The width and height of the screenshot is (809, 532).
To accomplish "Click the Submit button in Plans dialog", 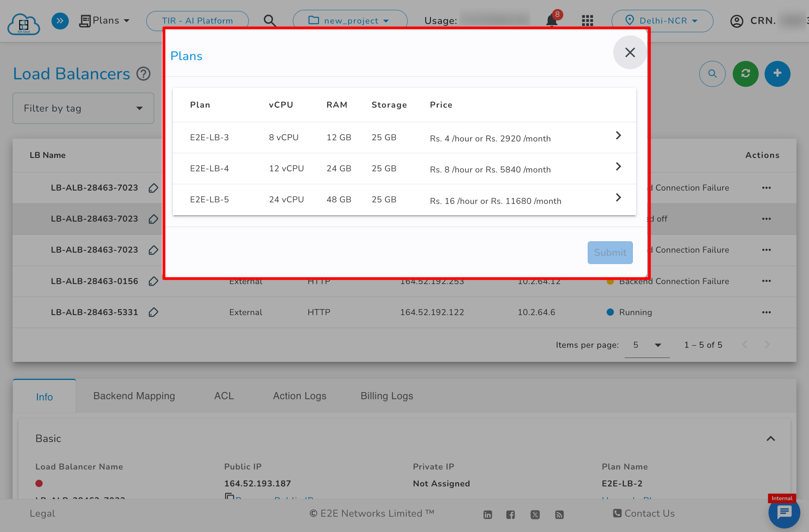I will (x=610, y=252).
